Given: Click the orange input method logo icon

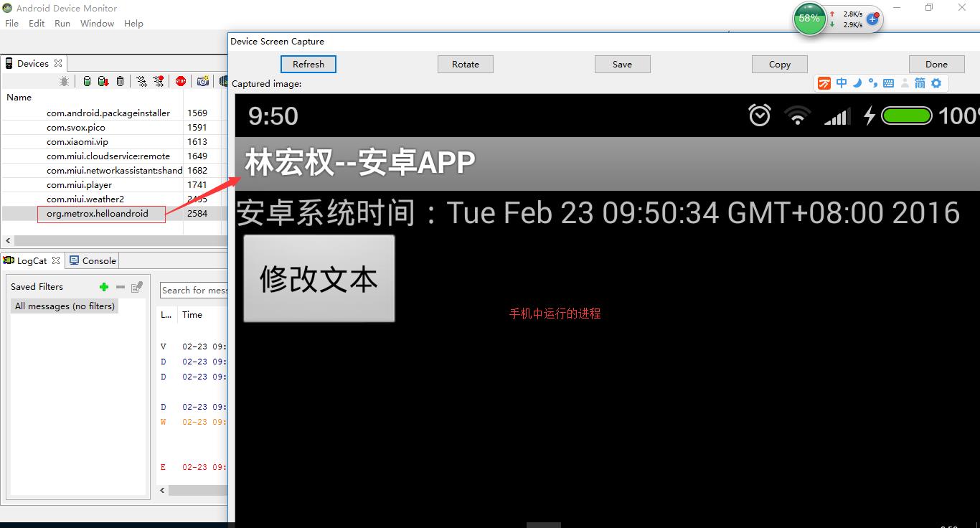Looking at the screenshot, I should (x=824, y=83).
